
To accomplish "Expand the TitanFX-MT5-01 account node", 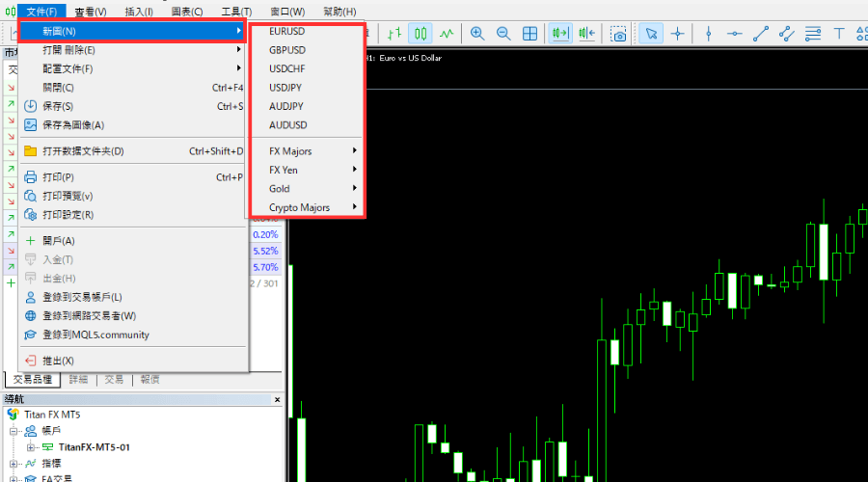I will coord(31,447).
